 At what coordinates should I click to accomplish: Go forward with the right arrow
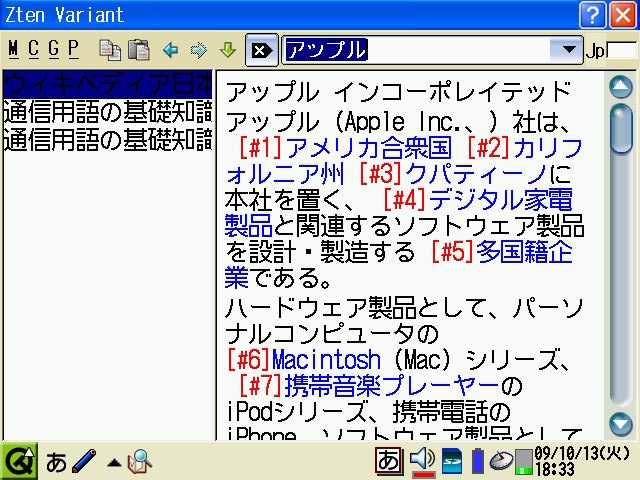pyautogui.click(x=199, y=50)
